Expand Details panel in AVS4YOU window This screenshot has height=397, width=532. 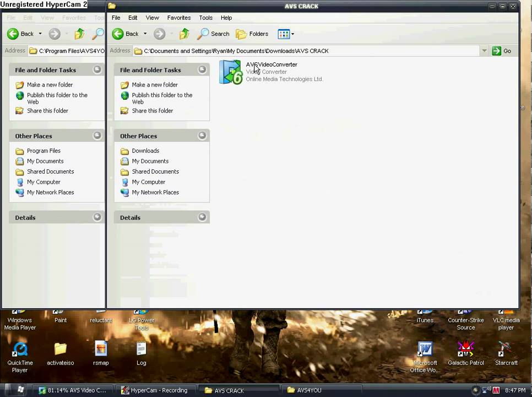[x=97, y=217]
